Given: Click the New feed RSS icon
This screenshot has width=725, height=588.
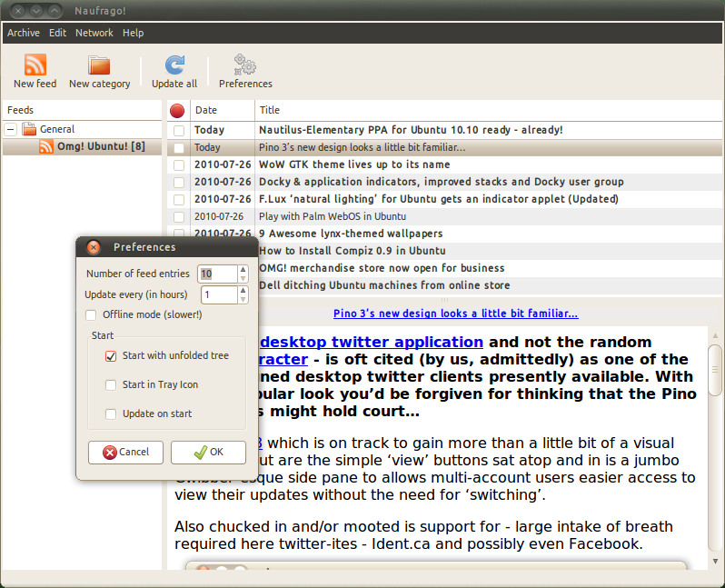Looking at the screenshot, I should [x=35, y=65].
